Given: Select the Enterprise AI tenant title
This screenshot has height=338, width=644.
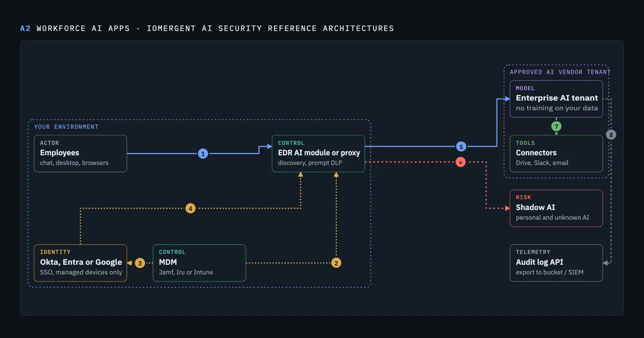Looking at the screenshot, I should click(x=557, y=98).
